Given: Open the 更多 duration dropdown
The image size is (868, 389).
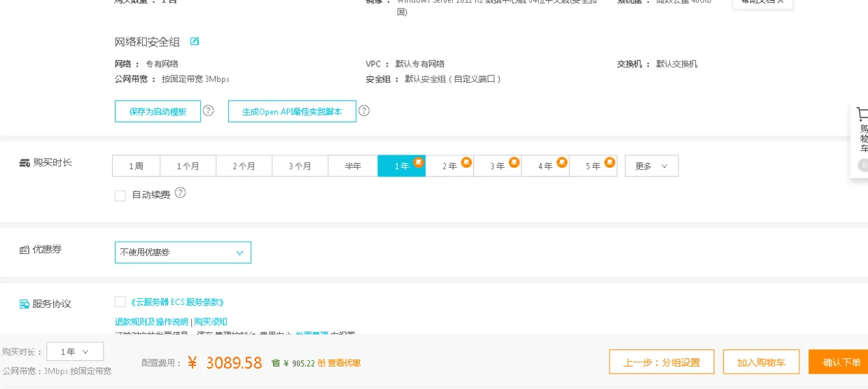Looking at the screenshot, I should [x=652, y=166].
